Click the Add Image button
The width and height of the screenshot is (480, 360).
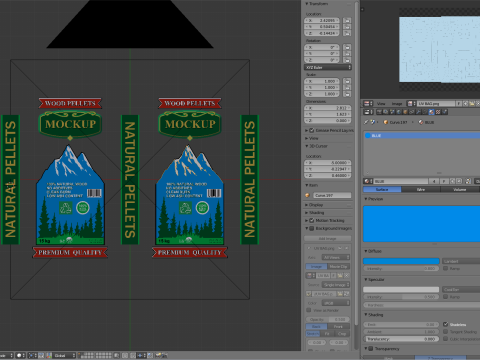click(328, 238)
